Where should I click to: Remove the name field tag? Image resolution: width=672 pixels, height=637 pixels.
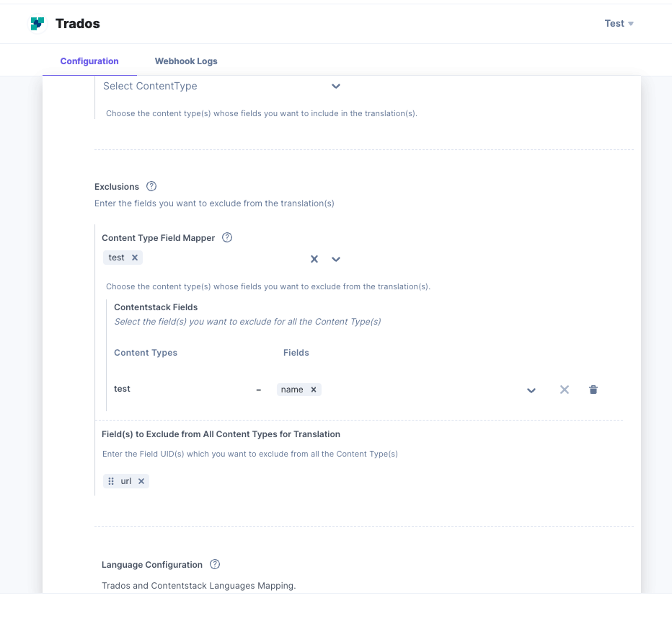click(x=314, y=389)
